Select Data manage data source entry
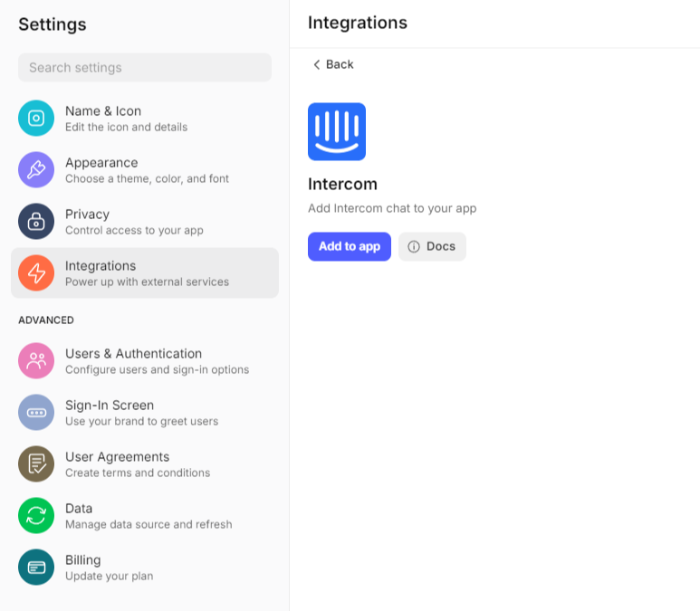The width and height of the screenshot is (700, 611). click(x=145, y=515)
